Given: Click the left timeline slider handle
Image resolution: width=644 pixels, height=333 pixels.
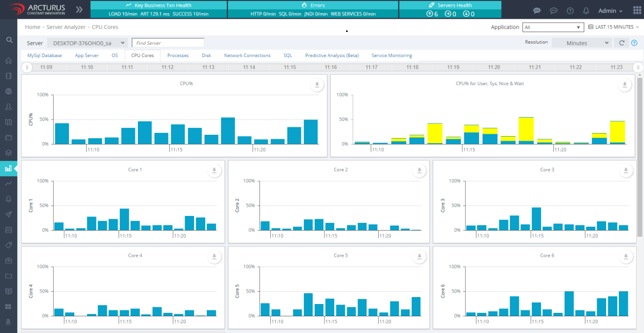Looking at the screenshot, I should tap(28, 67).
